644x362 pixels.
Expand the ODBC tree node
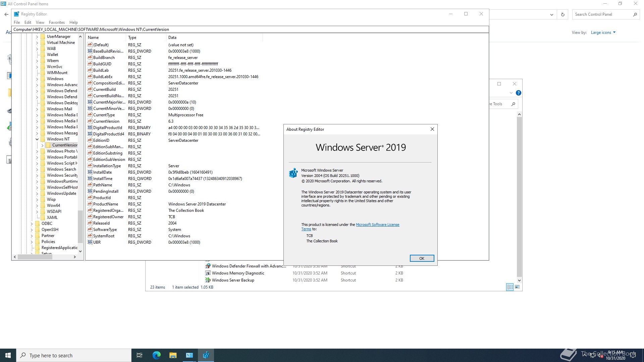click(x=32, y=224)
